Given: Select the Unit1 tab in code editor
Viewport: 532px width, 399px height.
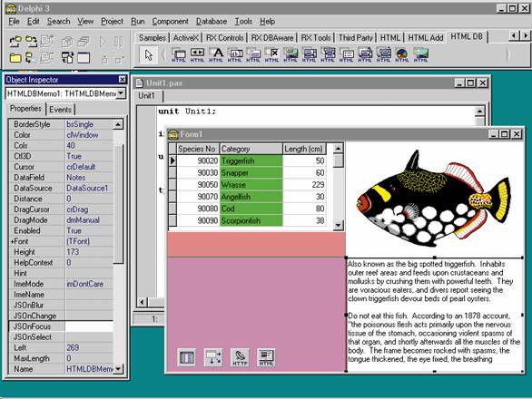Looking at the screenshot, I should pyautogui.click(x=146, y=95).
